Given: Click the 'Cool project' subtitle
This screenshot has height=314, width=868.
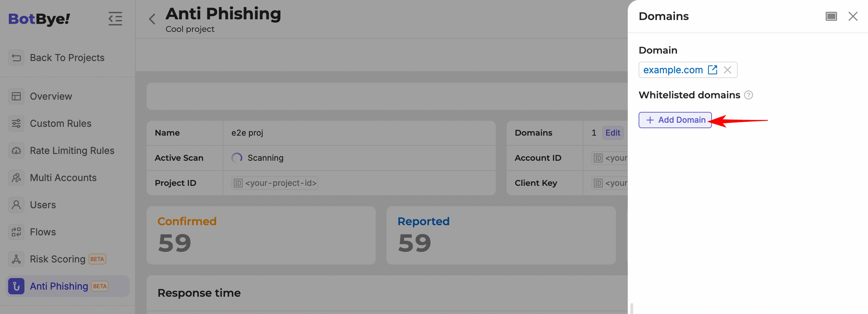Looking at the screenshot, I should click(190, 29).
